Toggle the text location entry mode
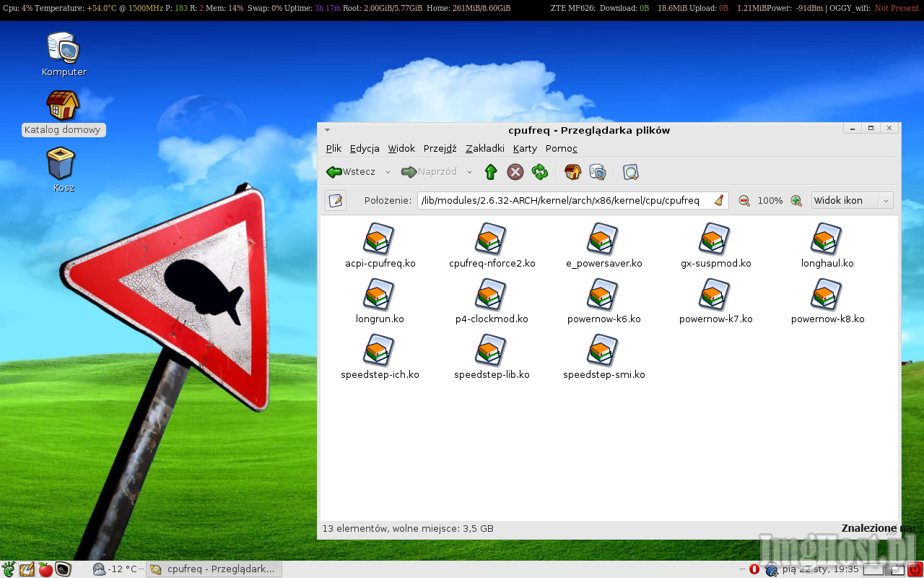924x578 pixels. [336, 200]
